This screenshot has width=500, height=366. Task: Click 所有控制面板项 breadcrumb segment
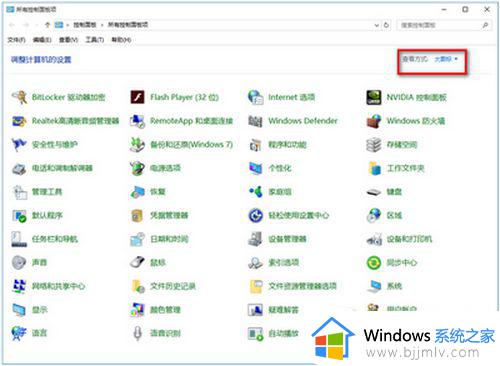click(128, 25)
